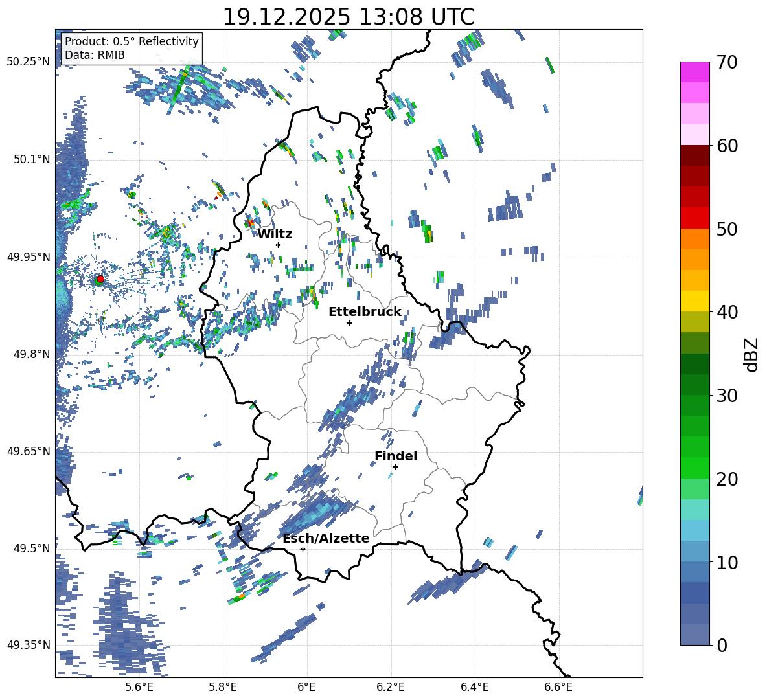Screen dimensions: 767x700
Task: Select the Wiltz city label
Action: coord(275,234)
